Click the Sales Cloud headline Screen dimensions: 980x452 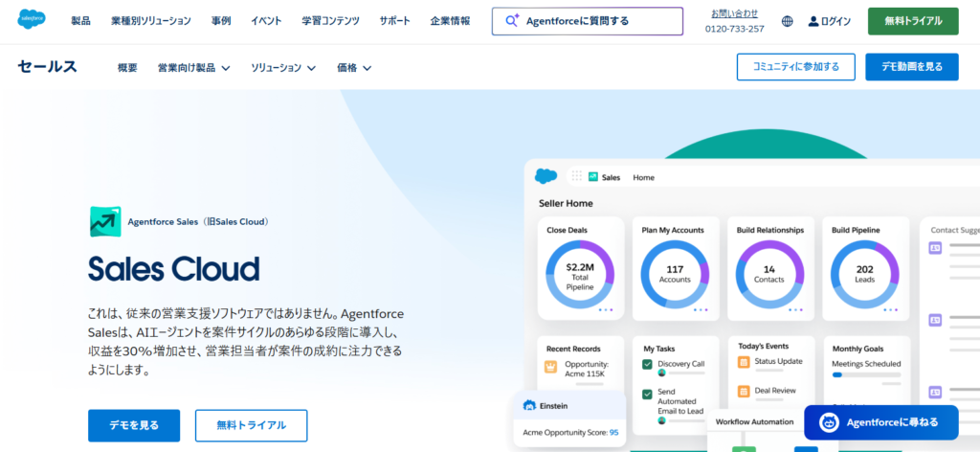(x=174, y=269)
